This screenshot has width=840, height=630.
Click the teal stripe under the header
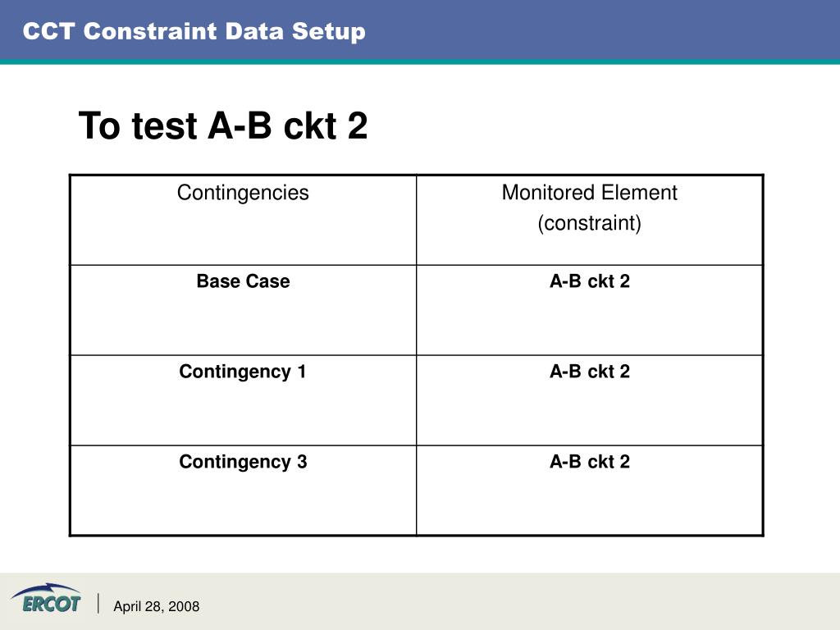(x=420, y=62)
